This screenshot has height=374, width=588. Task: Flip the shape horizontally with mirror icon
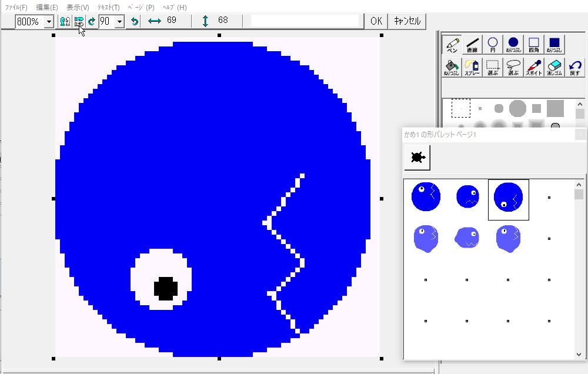click(x=65, y=21)
